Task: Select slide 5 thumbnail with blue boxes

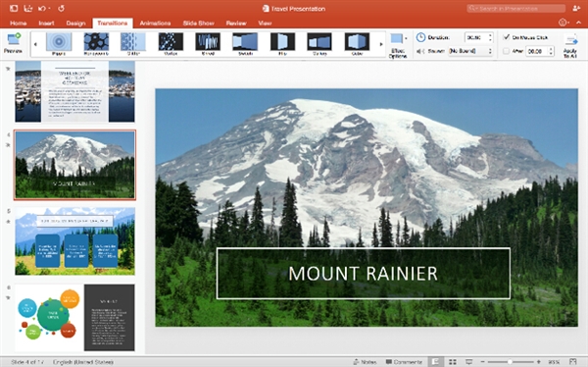Action: click(74, 240)
